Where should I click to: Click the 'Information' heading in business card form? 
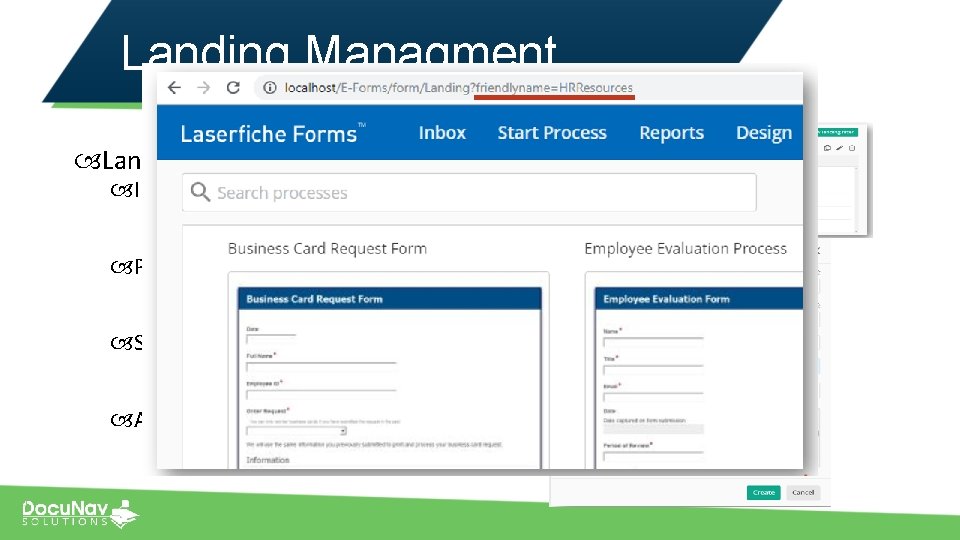pyautogui.click(x=268, y=460)
